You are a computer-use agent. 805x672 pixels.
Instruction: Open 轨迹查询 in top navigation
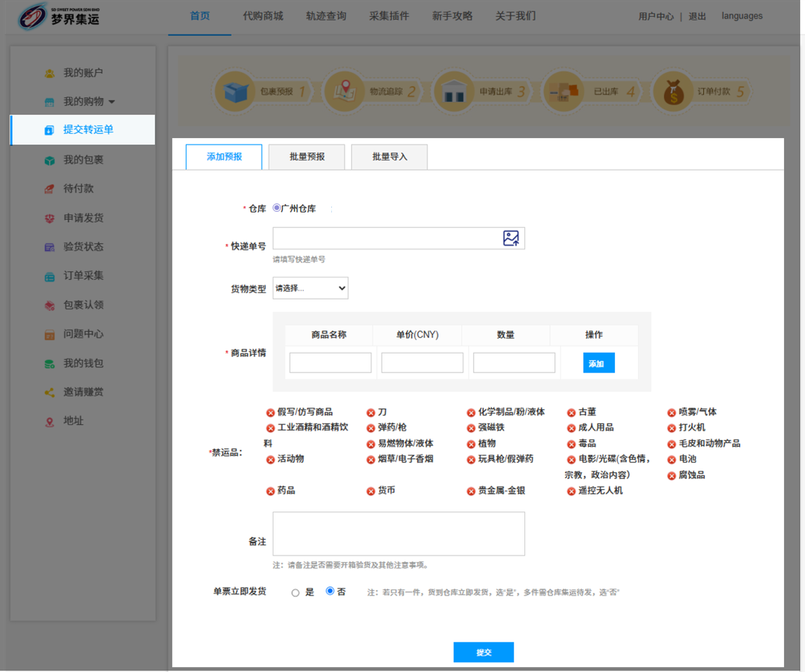point(326,16)
